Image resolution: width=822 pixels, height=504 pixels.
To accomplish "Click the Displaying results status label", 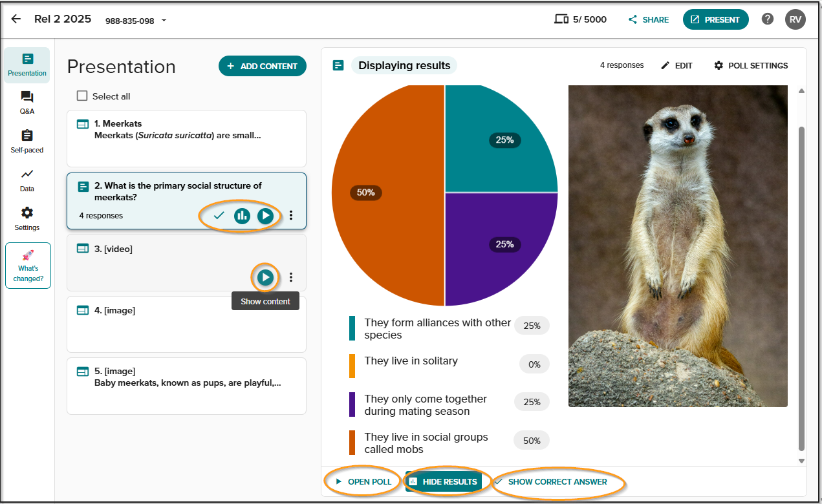I will [404, 65].
